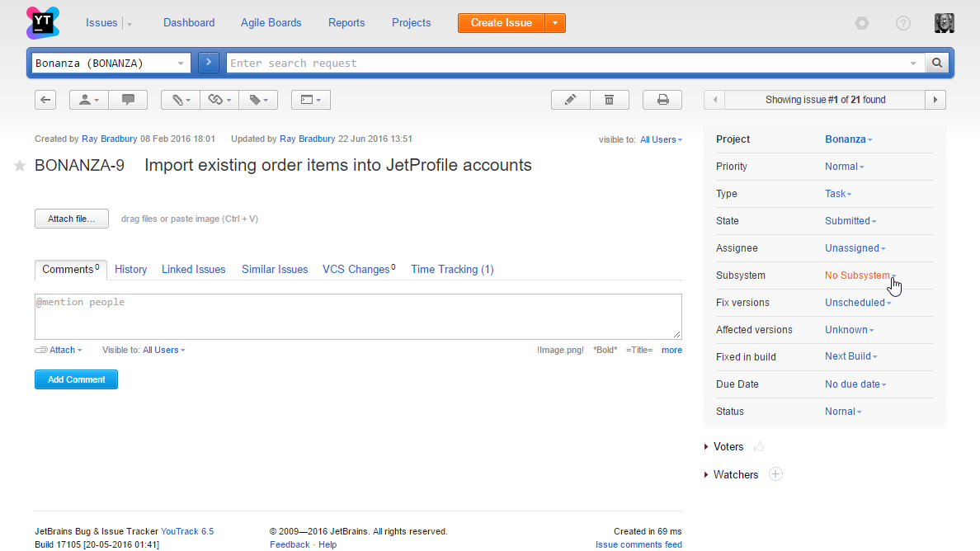
Task: Go to the next issue arrow
Action: pos(935,100)
